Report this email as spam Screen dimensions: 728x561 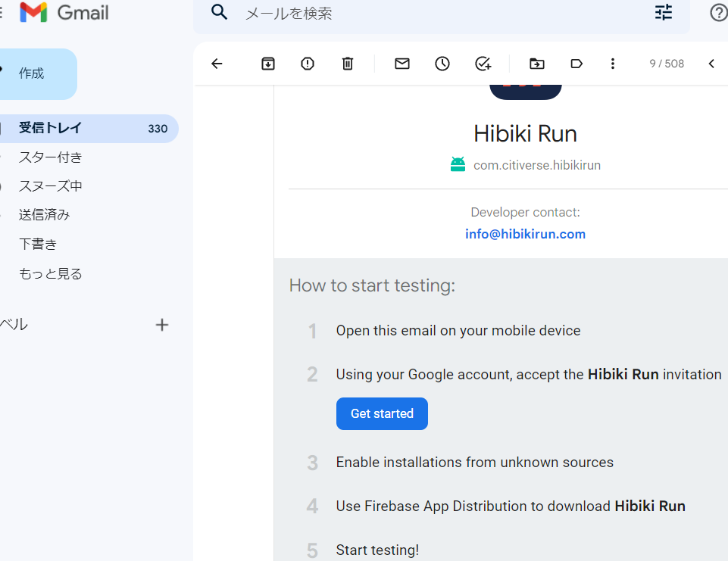(x=308, y=64)
